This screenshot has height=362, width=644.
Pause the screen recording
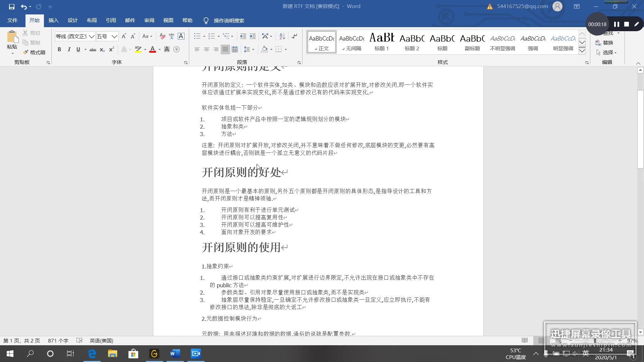[616, 24]
